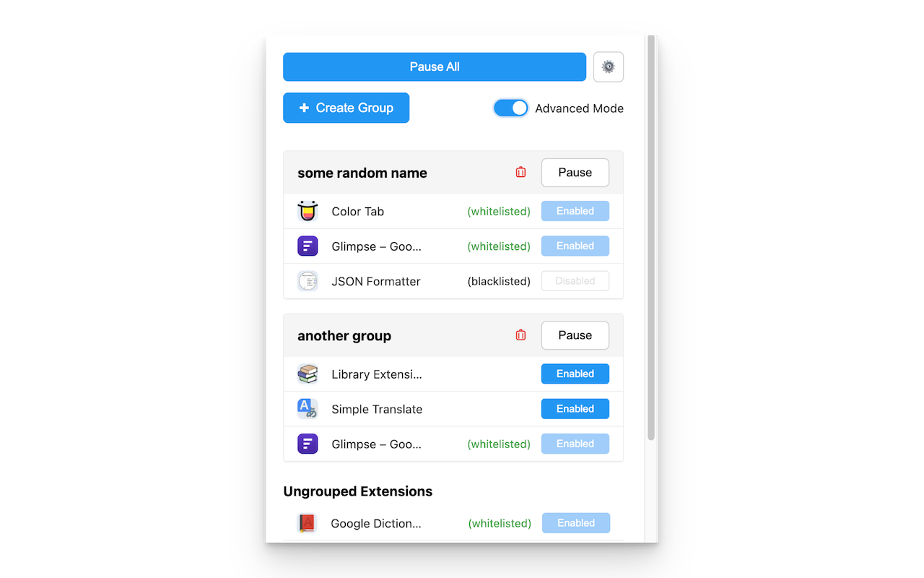Pause "another group"
This screenshot has width=924, height=578.
coord(575,335)
